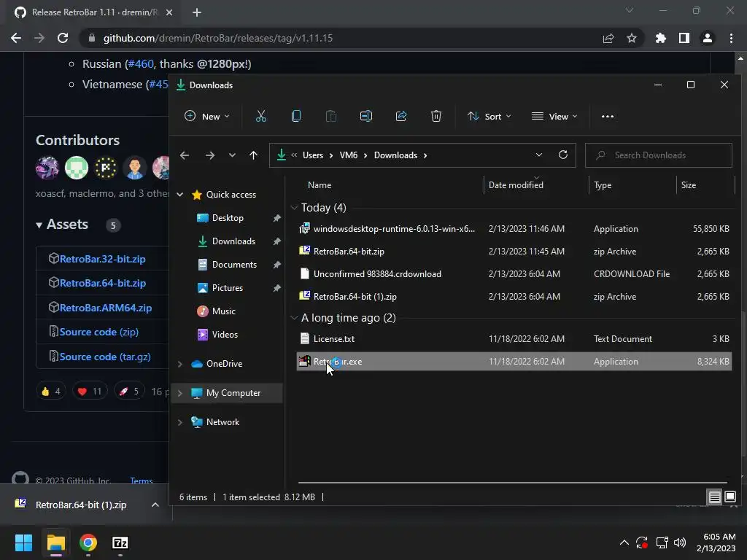747x560 pixels.
Task: Download Source code (zip) link
Action: click(x=99, y=332)
